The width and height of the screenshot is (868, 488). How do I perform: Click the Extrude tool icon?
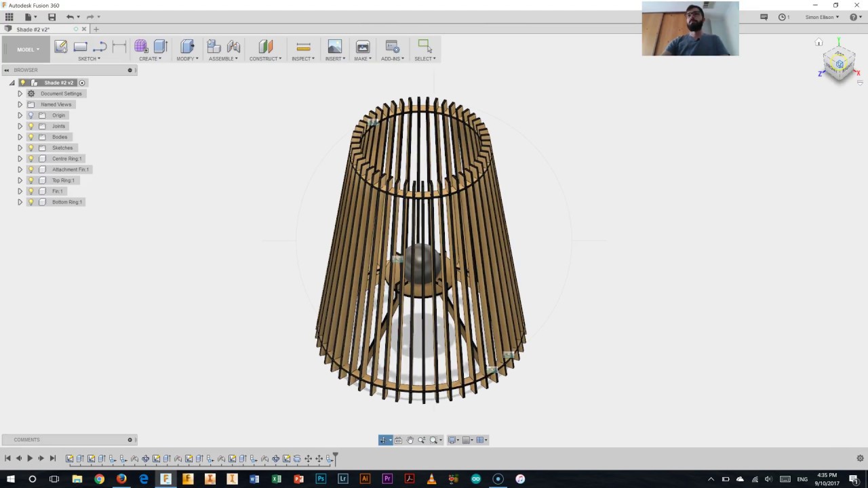[x=160, y=46]
